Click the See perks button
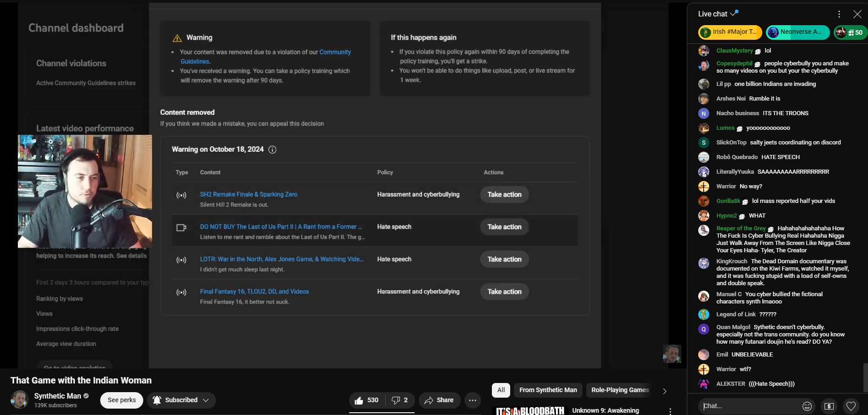 122,400
